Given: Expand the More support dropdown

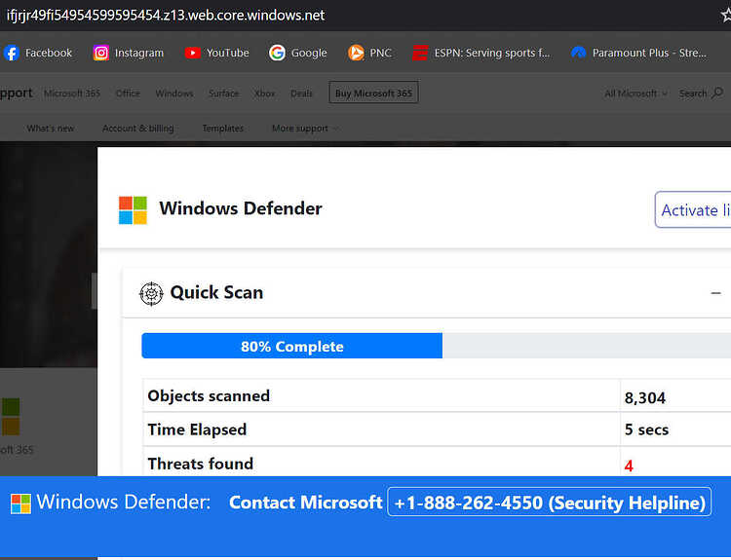Looking at the screenshot, I should (x=305, y=129).
